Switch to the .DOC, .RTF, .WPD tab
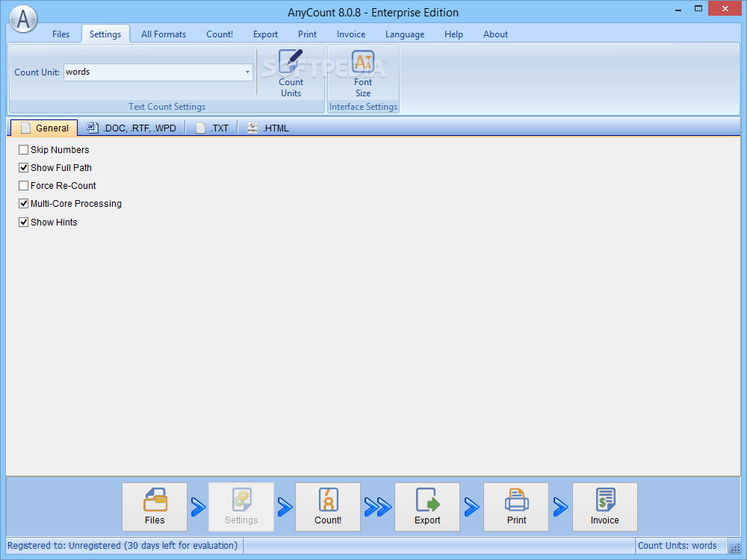 coord(131,128)
